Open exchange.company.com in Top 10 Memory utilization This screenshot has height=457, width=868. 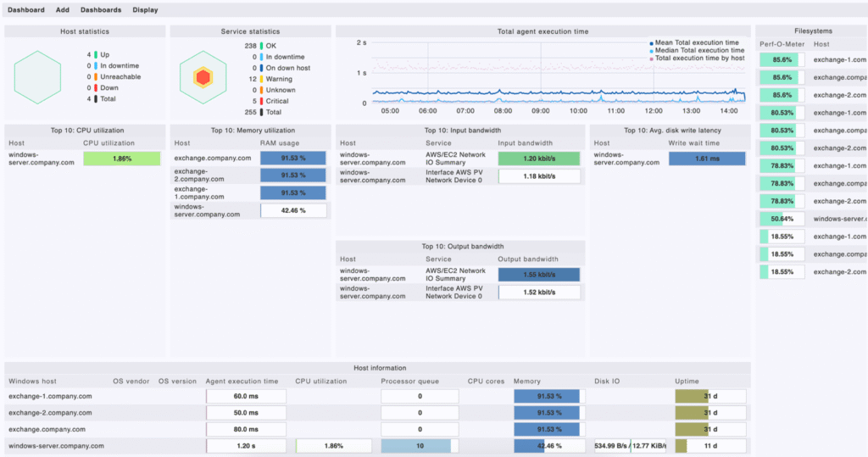tap(213, 159)
